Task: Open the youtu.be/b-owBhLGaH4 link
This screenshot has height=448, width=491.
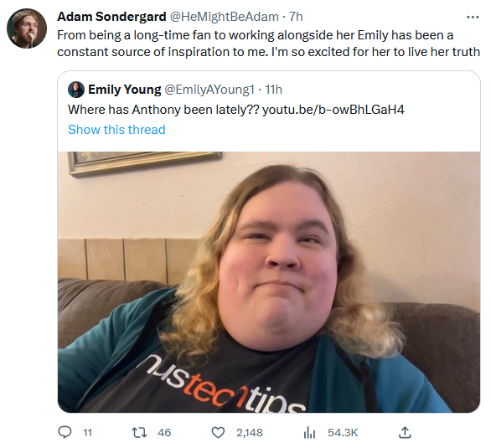Action: 333,110
